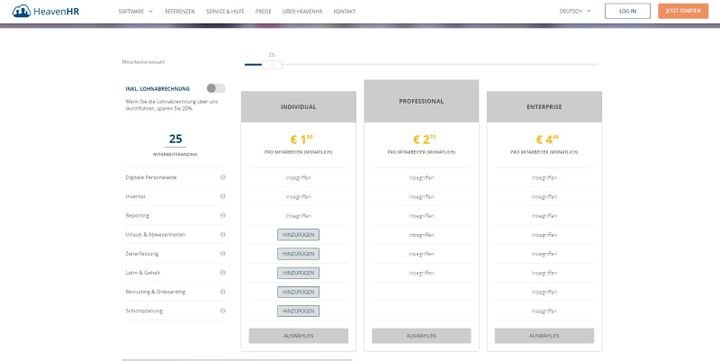
Task: Open info icon for Urlaub & Abwesenheiten
Action: 223,234
